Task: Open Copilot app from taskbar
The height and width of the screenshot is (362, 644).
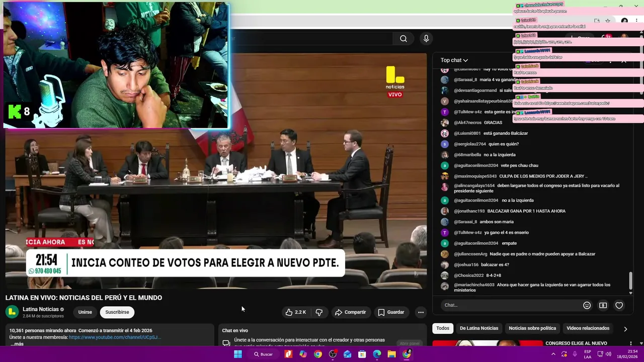Action: click(303, 354)
